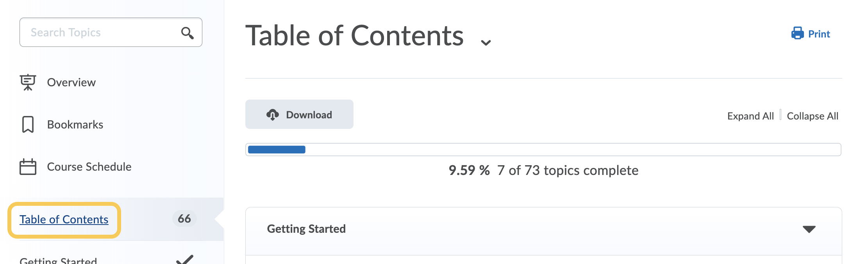Click the blue course progress bar
The height and width of the screenshot is (264, 868).
click(x=277, y=150)
